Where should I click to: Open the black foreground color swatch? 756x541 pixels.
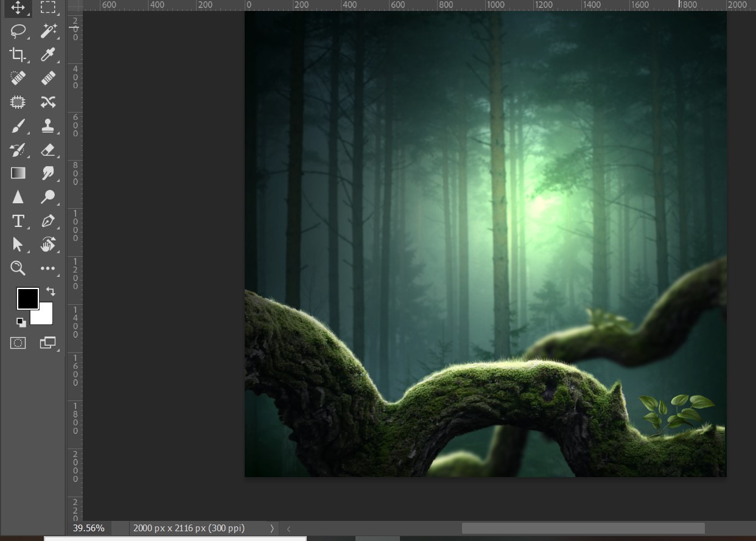(27, 299)
